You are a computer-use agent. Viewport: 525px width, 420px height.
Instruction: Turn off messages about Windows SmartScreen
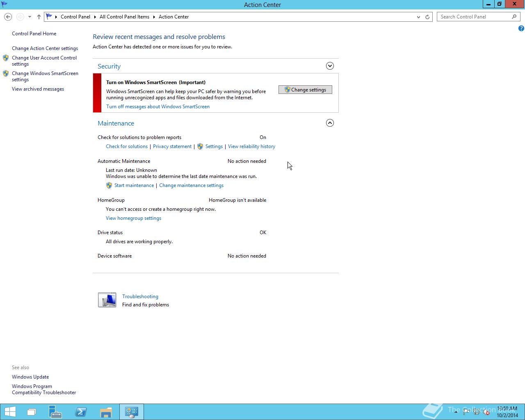pos(158,107)
